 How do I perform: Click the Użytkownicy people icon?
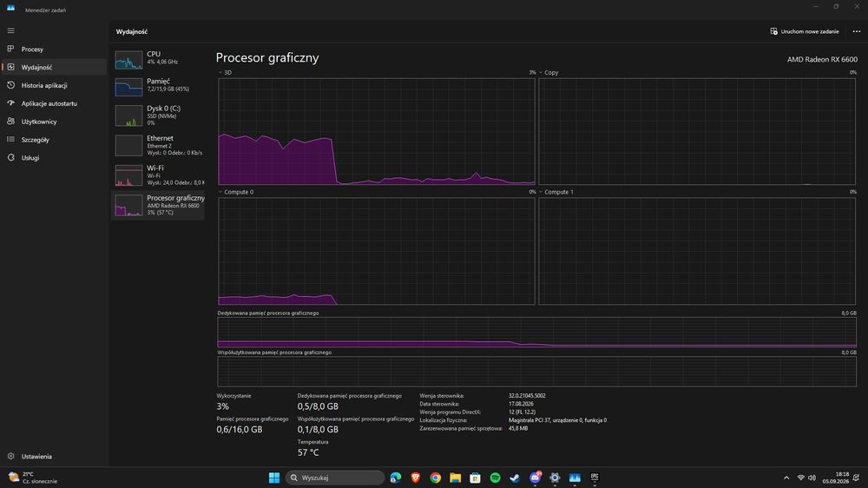click(10, 121)
